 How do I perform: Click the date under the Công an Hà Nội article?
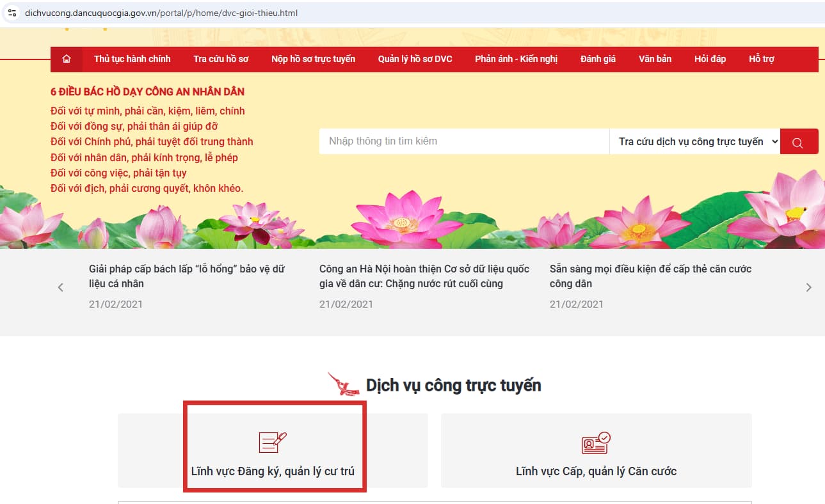(346, 304)
